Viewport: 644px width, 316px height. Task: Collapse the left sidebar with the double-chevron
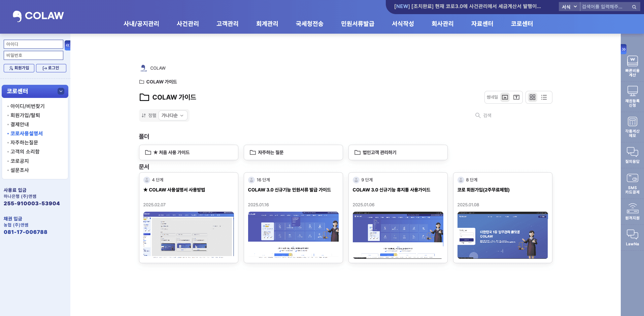click(x=68, y=45)
